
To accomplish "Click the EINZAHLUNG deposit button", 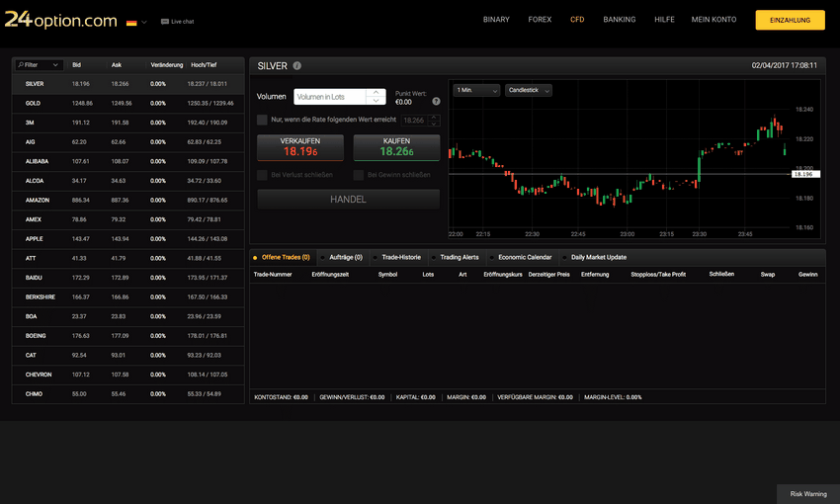I will pos(791,20).
